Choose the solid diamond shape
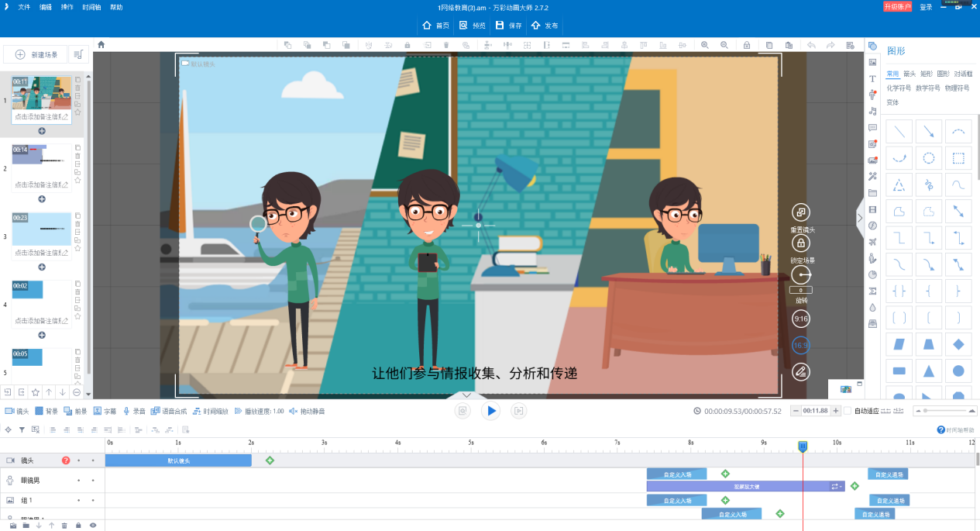 [958, 343]
